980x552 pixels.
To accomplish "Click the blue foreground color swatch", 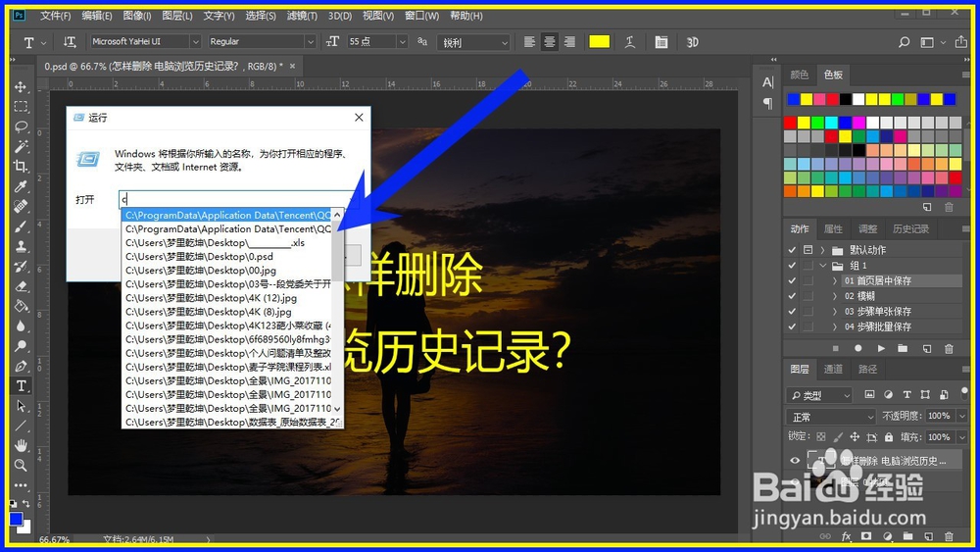I will [x=17, y=519].
